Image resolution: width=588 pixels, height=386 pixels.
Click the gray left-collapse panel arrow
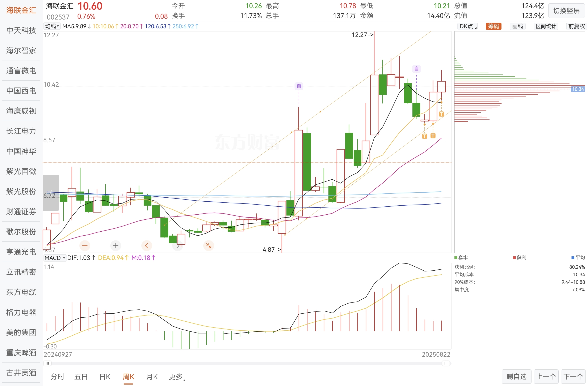click(x=51, y=193)
